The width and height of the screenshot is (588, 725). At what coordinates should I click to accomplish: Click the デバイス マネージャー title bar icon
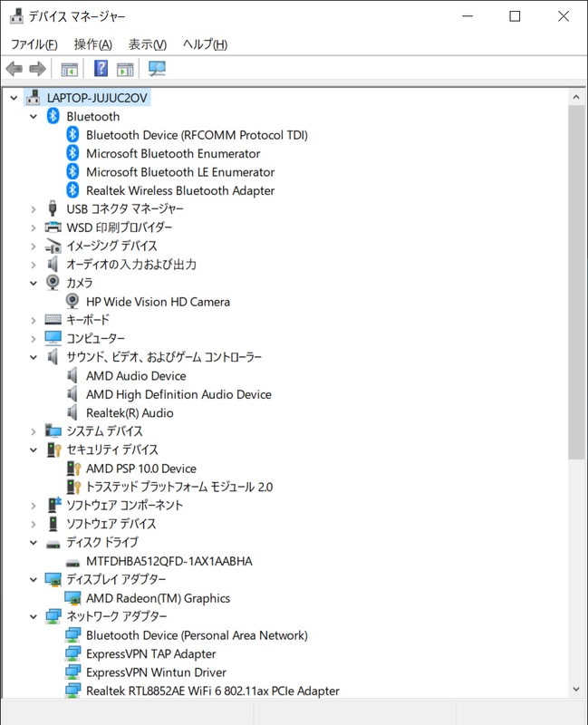(16, 16)
